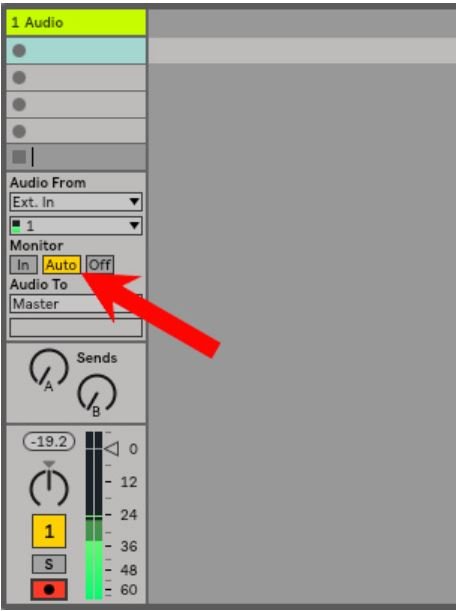The height and width of the screenshot is (611, 456).
Task: Select the 1 Audio track header
Action: pos(76,23)
